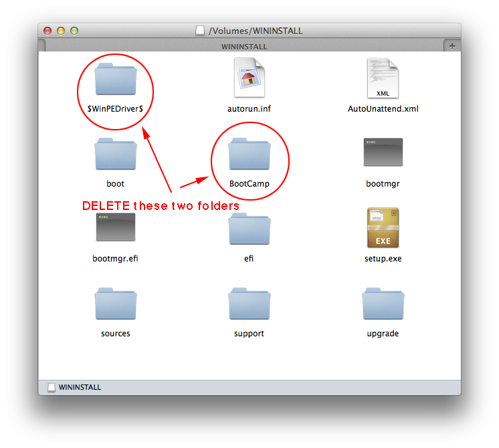Click the bootmgr file name label

pos(383,184)
